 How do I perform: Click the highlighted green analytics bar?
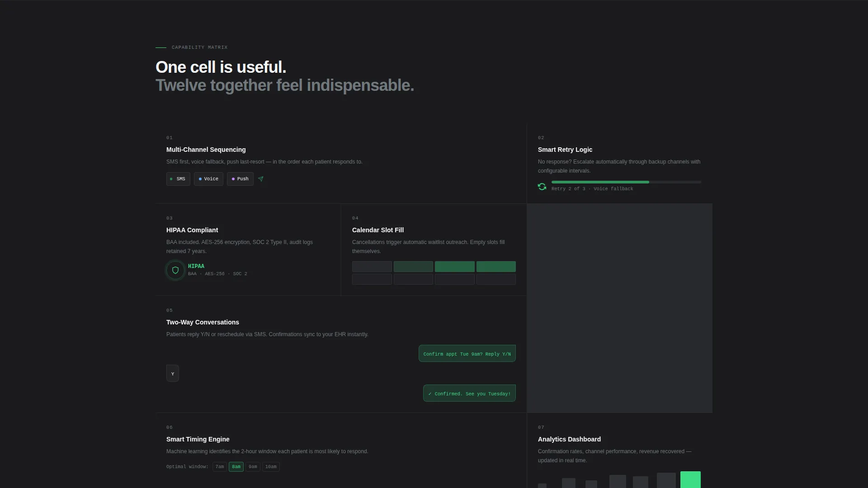(x=690, y=479)
